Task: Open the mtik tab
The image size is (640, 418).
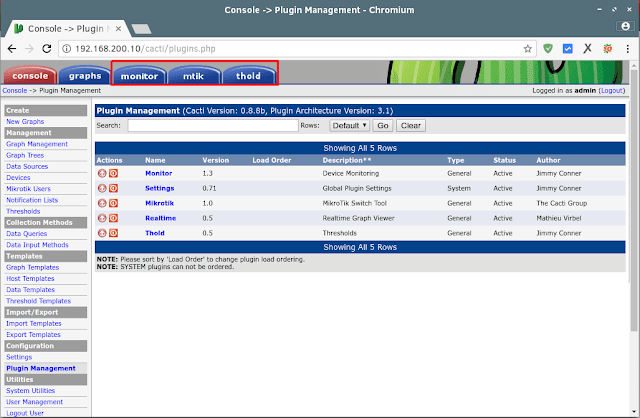Action: click(193, 76)
